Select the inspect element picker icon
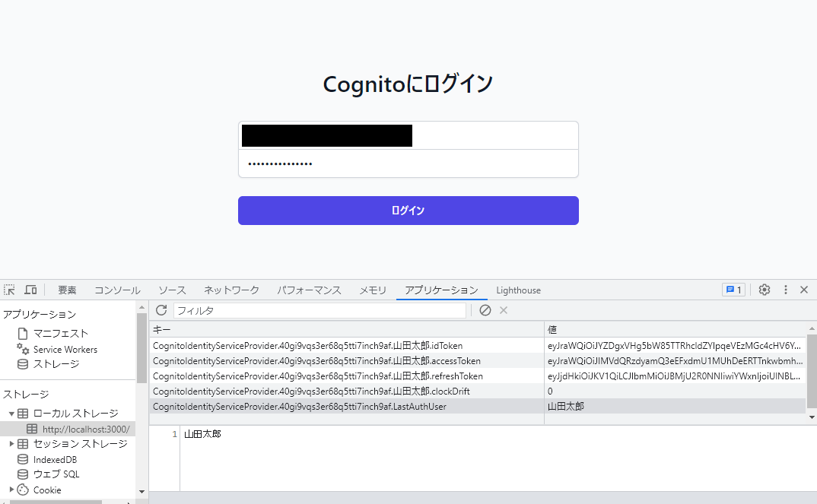Screen dimensions: 817x504 point(9,290)
